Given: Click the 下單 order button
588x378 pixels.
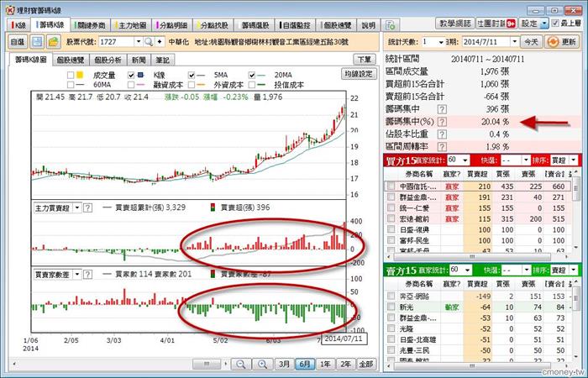Looking at the screenshot, I should 364,60.
